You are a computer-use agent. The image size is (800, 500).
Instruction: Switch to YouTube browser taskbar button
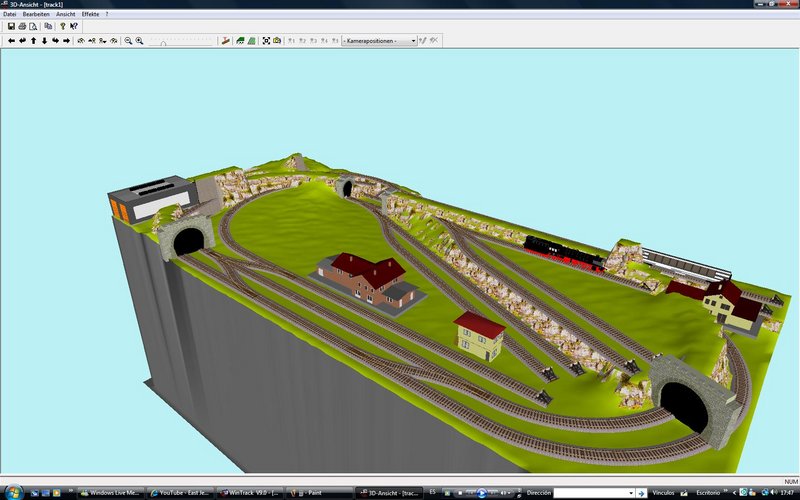pos(181,493)
